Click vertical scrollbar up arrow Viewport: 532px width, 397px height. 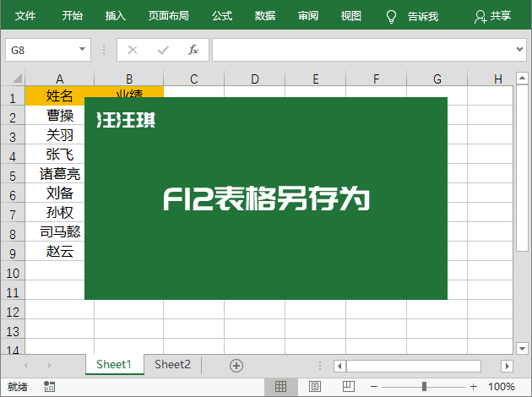[522, 79]
